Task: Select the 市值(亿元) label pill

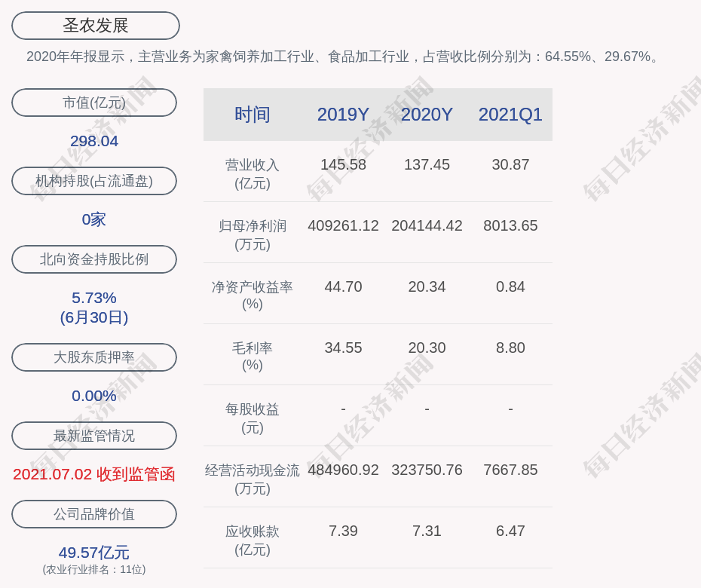Action: click(x=94, y=103)
